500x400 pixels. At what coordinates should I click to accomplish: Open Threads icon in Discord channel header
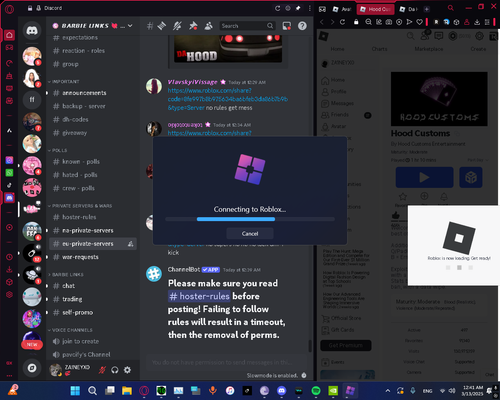pyautogui.click(x=162, y=26)
